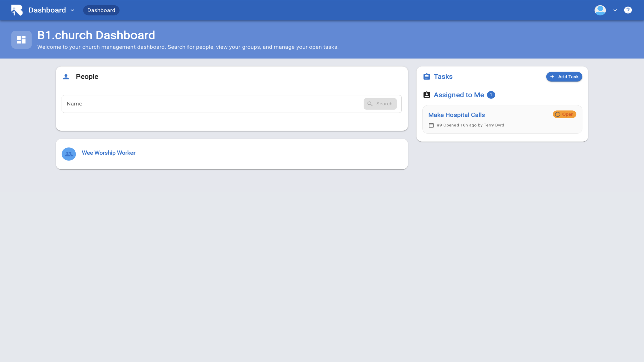
Task: Click the Assigned to Me count badge
Action: pos(491,95)
